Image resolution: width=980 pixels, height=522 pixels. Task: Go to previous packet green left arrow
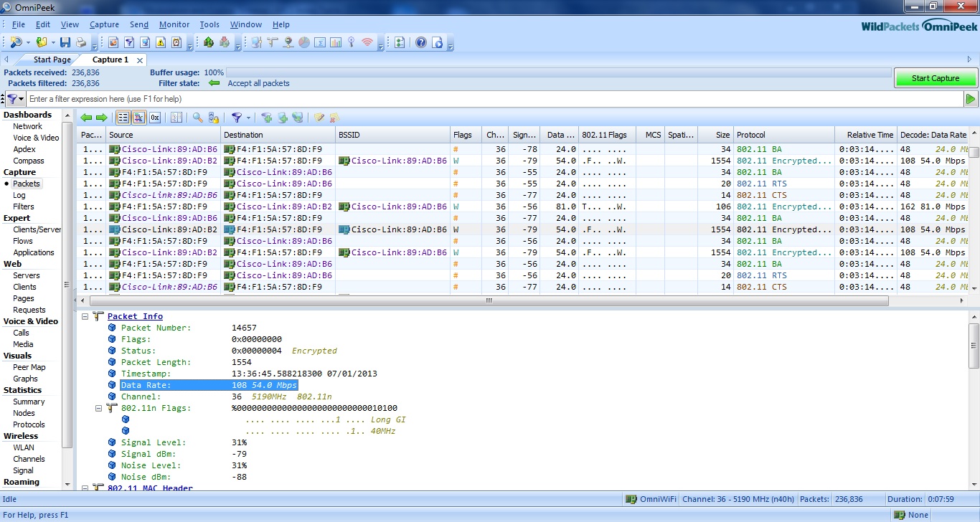pos(86,118)
